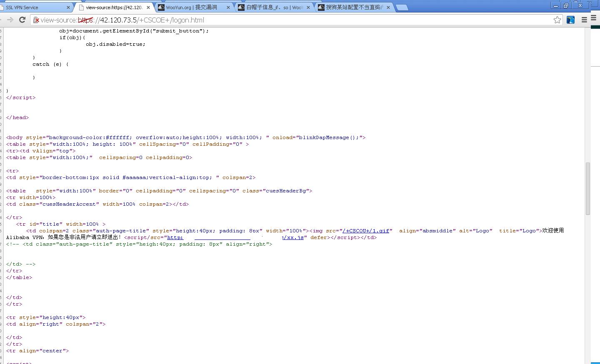Click the 'if(obj){' code line
This screenshot has width=600, height=364.
click(x=72, y=37)
